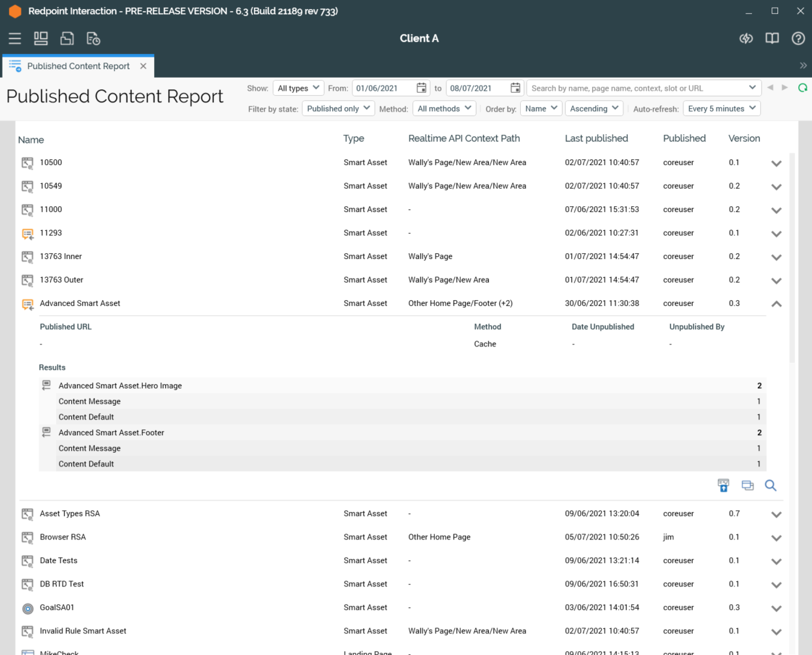Open the documentation book icon
The height and width of the screenshot is (655, 812).
[772, 38]
